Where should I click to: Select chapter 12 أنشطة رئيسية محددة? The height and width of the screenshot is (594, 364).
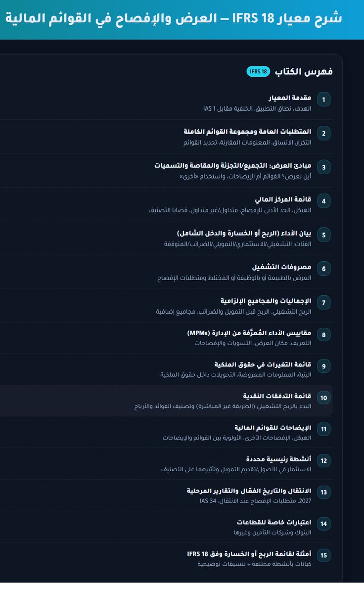(x=278, y=459)
